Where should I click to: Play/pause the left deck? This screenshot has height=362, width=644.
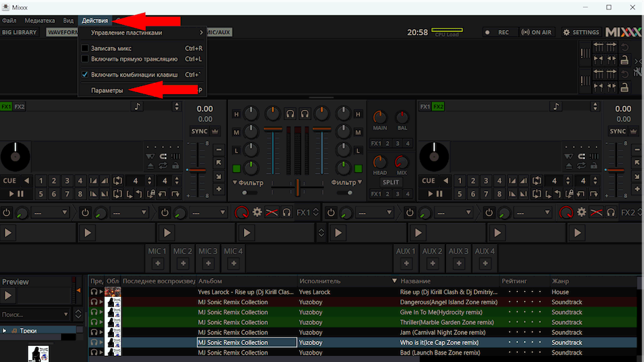pos(16,193)
